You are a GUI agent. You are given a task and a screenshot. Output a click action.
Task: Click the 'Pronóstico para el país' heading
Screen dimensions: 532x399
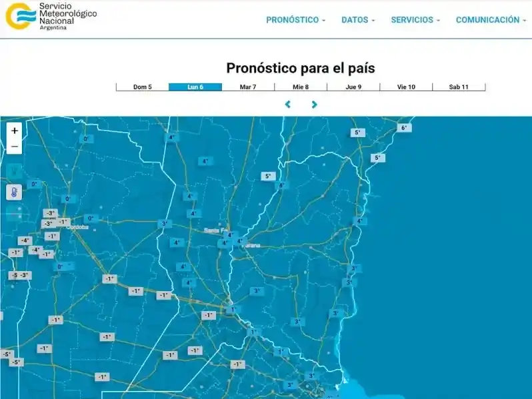[x=301, y=68]
